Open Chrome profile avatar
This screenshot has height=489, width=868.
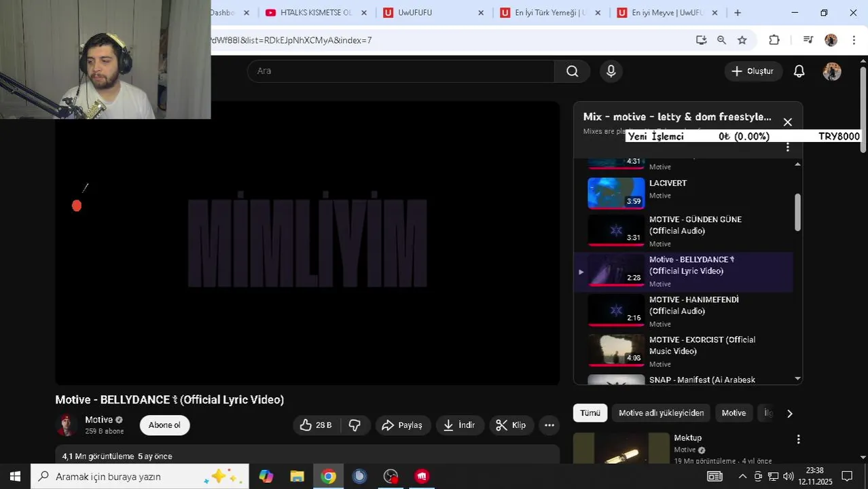click(x=831, y=40)
